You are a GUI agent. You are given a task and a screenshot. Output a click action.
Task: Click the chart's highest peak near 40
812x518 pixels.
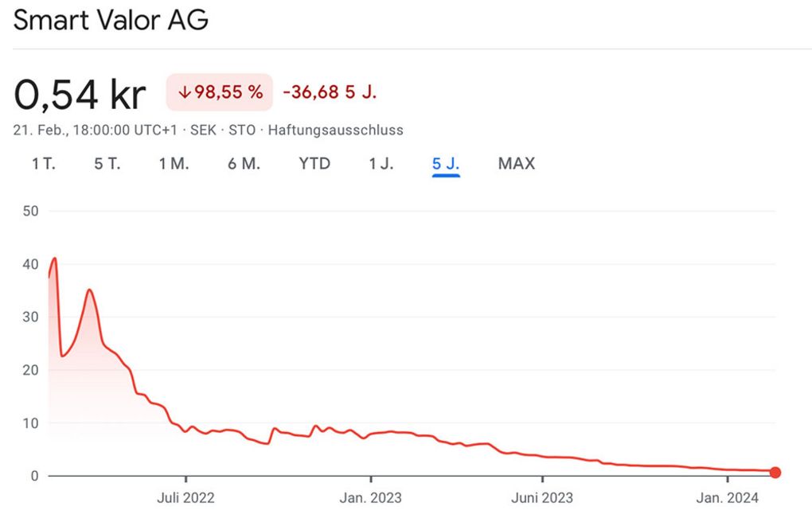pos(54,259)
